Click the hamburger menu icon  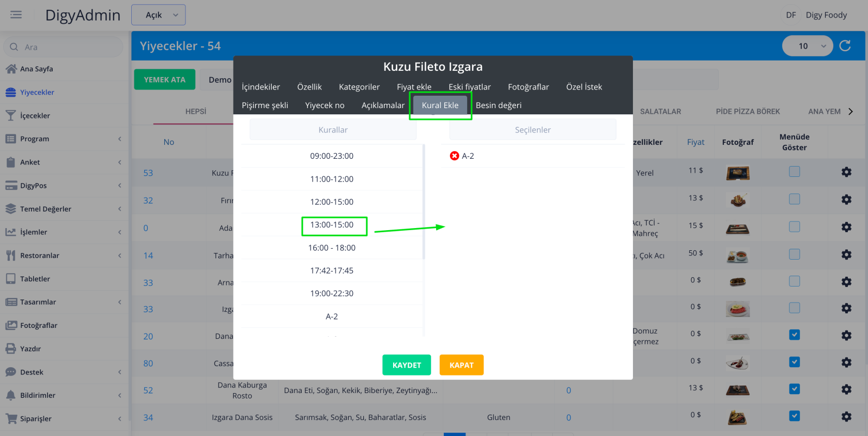tap(16, 14)
